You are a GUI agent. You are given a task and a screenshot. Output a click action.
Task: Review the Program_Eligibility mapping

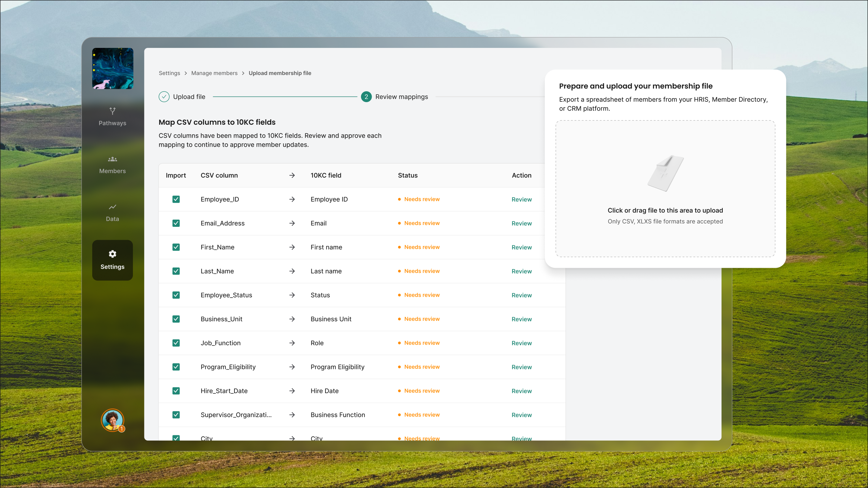coord(521,367)
